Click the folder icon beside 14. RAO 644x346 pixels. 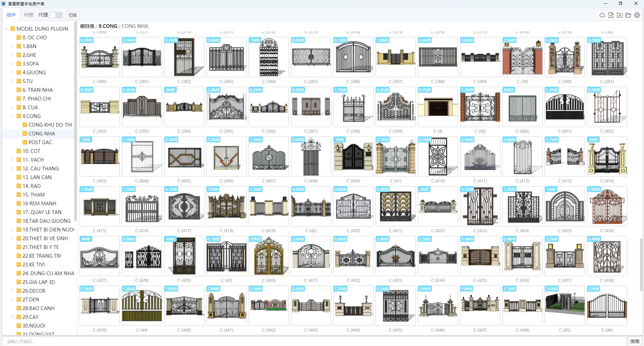[x=19, y=186]
